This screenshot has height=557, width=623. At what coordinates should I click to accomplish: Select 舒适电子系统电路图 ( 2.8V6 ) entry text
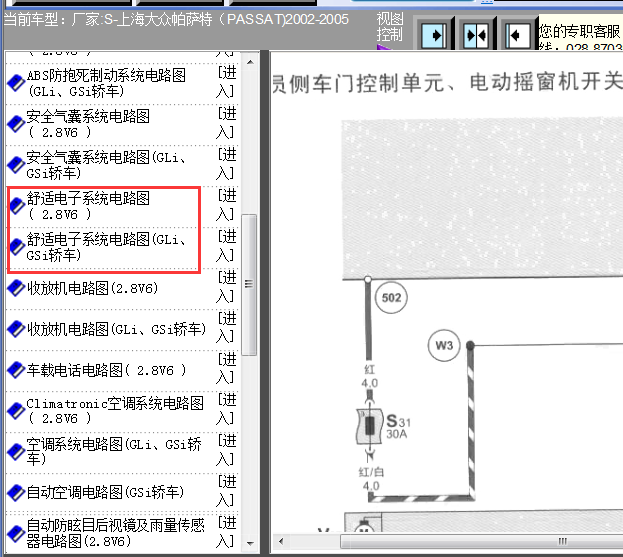[88, 206]
